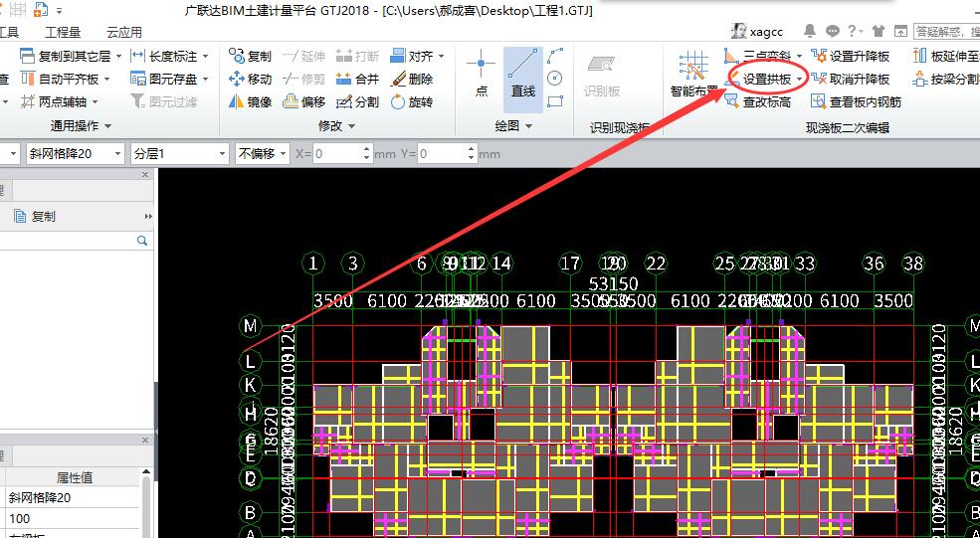Select the 移动 move tool
Screen dimensions: 980x538
[x=250, y=79]
